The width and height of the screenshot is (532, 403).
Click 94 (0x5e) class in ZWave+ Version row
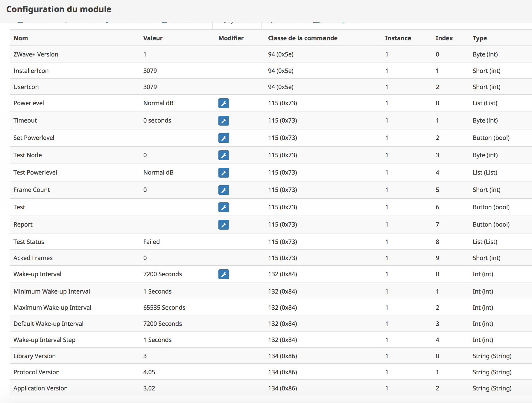[x=281, y=54]
